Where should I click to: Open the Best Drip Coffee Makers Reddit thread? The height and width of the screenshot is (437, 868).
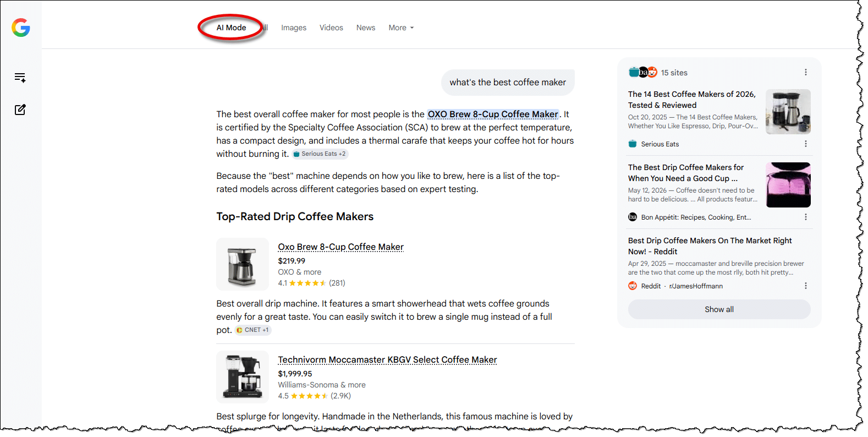(710, 246)
